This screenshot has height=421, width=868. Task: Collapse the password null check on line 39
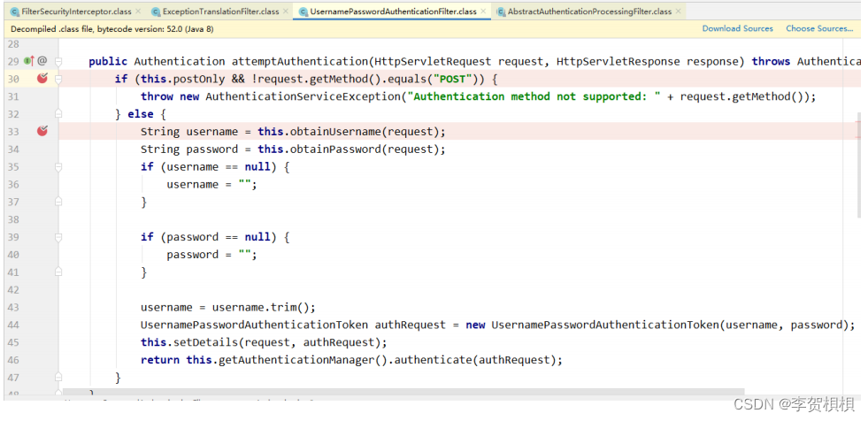coord(58,237)
